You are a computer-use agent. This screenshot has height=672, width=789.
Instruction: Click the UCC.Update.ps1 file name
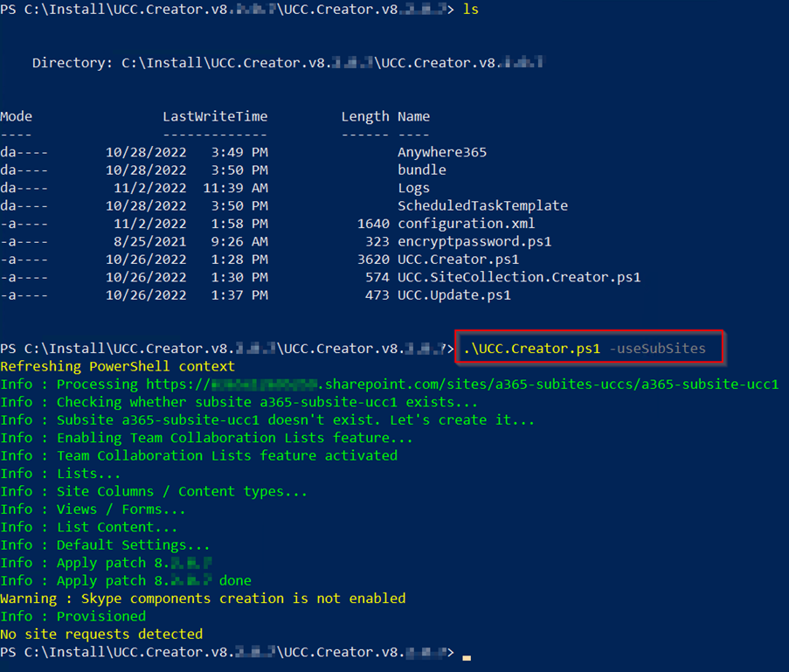(x=453, y=295)
